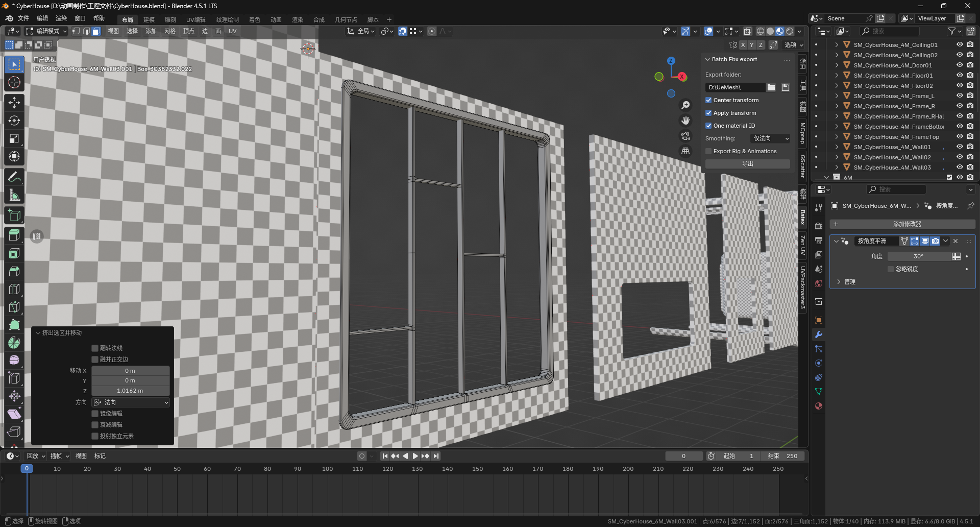Switch to the 建模 workspace tab
980x527 pixels.
click(x=149, y=20)
